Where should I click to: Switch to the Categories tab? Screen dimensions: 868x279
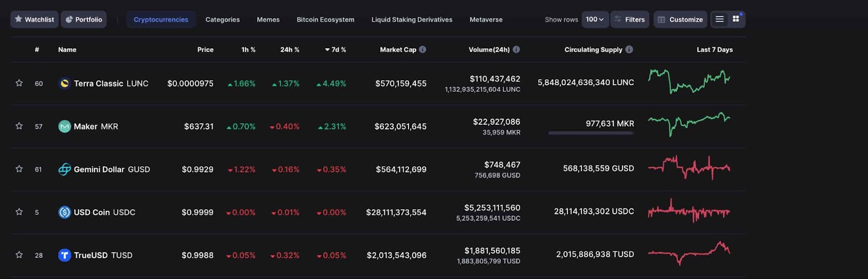[x=222, y=19]
